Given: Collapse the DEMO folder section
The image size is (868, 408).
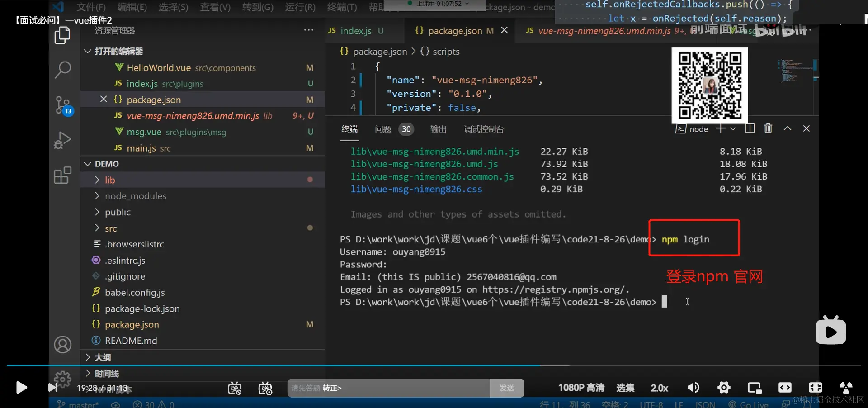Looking at the screenshot, I should 88,164.
